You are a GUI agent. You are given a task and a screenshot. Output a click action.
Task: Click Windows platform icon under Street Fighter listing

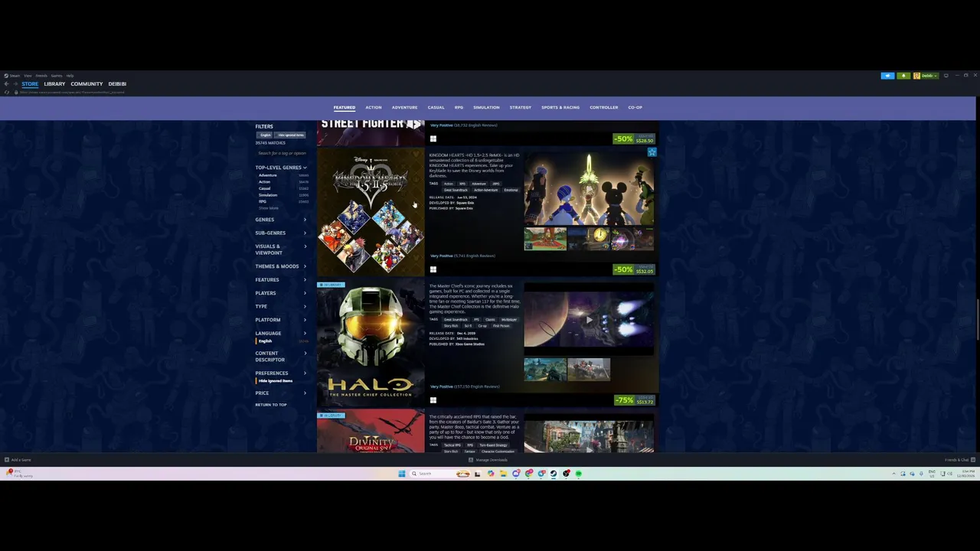click(x=433, y=139)
